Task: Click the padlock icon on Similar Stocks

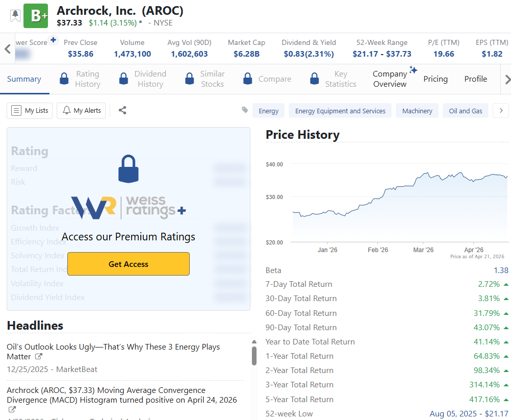Action: click(190, 79)
